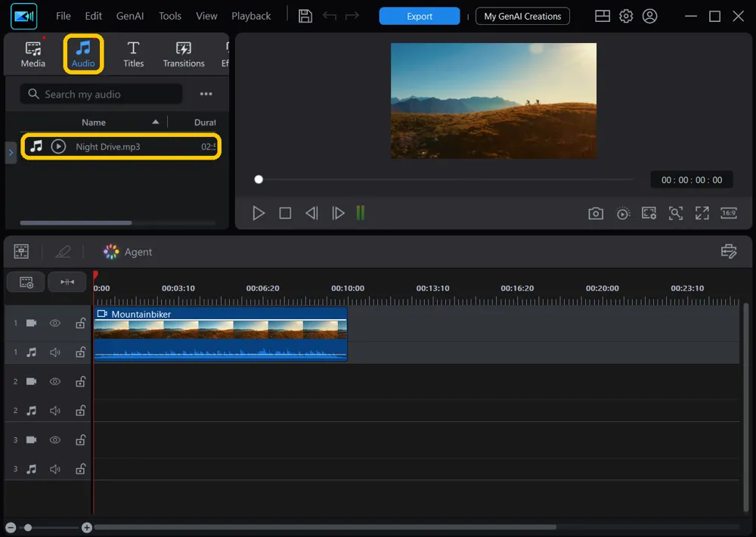The height and width of the screenshot is (537, 756).
Task: Lock video track 1
Action: click(x=81, y=323)
